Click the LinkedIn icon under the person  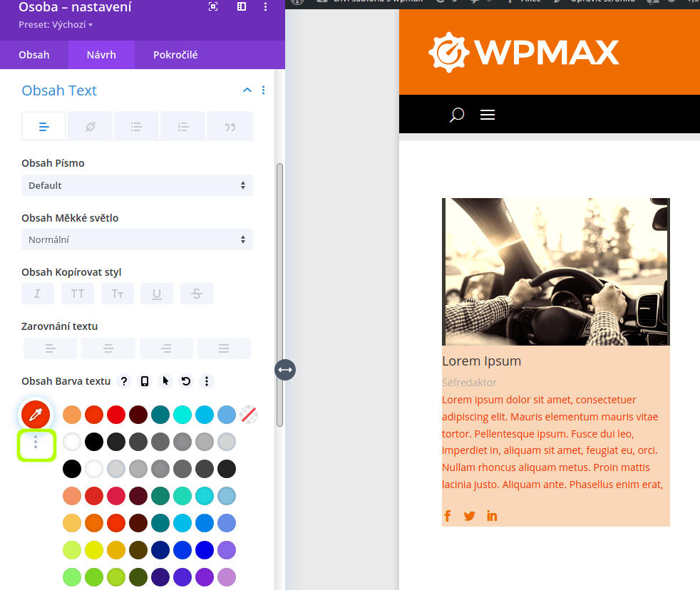(492, 516)
